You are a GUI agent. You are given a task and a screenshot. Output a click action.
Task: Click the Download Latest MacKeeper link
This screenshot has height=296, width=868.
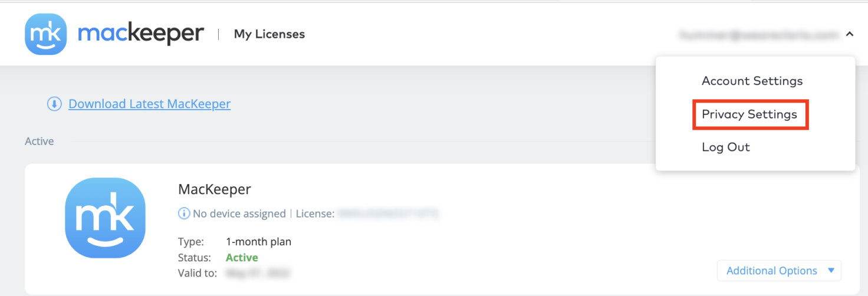150,104
